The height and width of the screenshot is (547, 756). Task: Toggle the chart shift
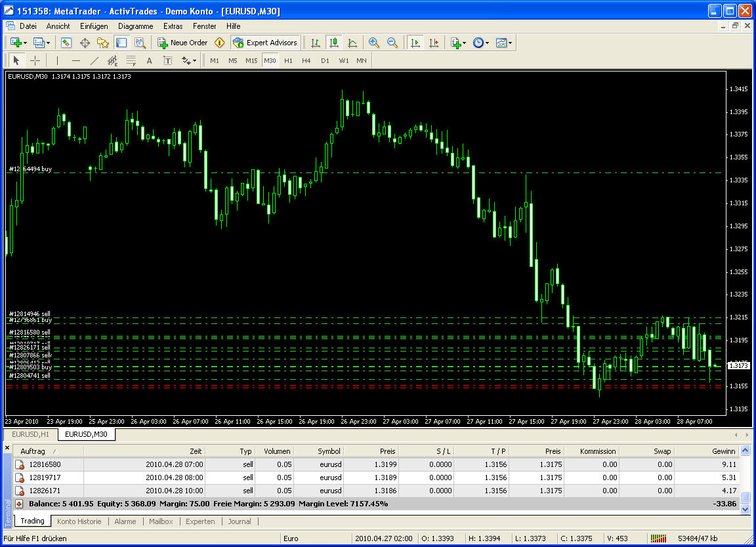point(434,43)
